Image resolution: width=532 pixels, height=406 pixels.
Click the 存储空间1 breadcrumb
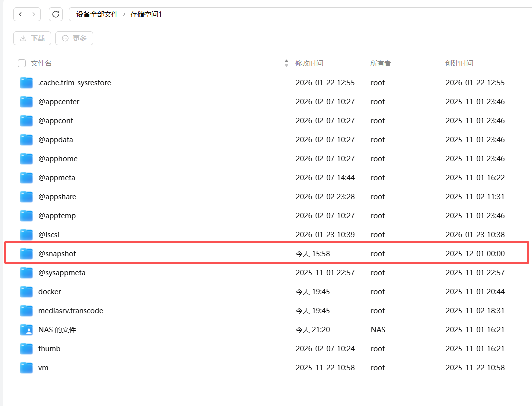(146, 14)
